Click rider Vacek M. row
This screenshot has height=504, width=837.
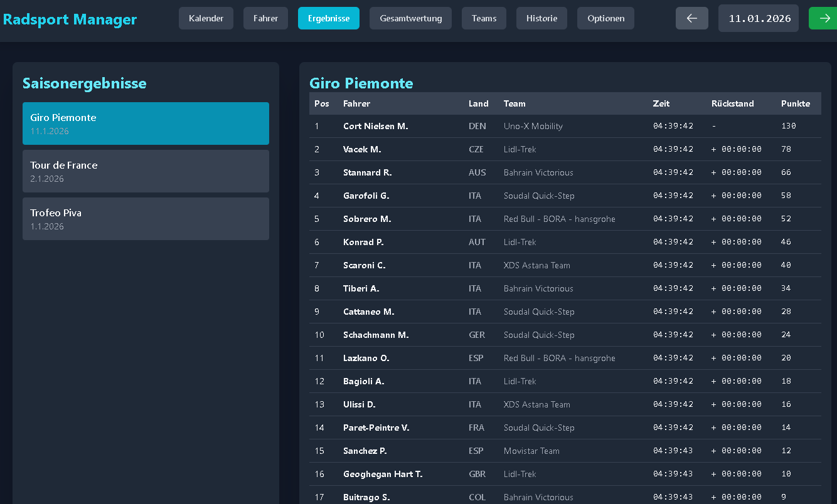pyautogui.click(x=362, y=149)
